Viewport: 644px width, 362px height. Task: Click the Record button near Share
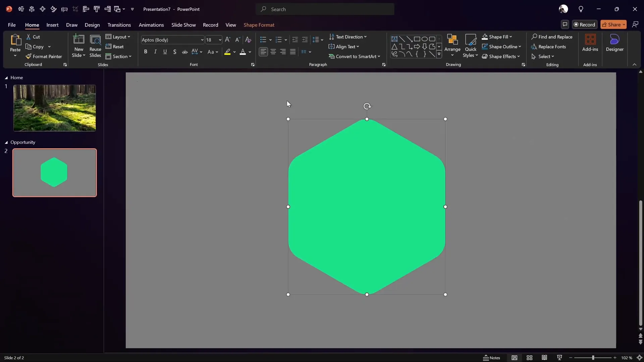click(585, 24)
